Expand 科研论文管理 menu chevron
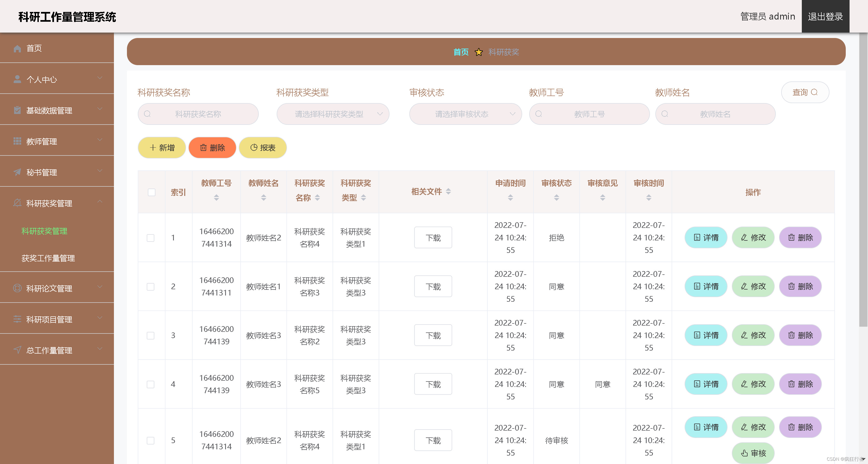The height and width of the screenshot is (464, 868). pos(100,287)
